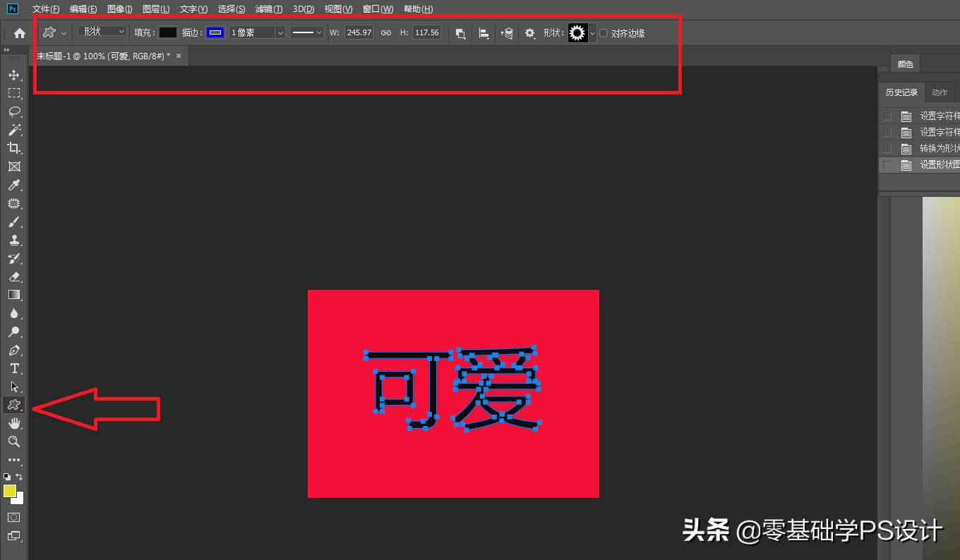Open the 滤镜 menu
Image resolution: width=960 pixels, height=560 pixels.
(269, 8)
